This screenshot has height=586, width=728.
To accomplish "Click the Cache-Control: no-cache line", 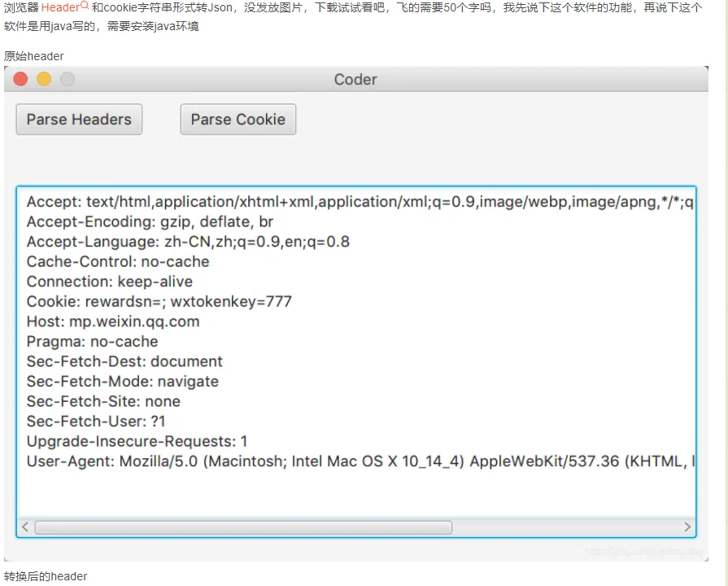I will (118, 261).
